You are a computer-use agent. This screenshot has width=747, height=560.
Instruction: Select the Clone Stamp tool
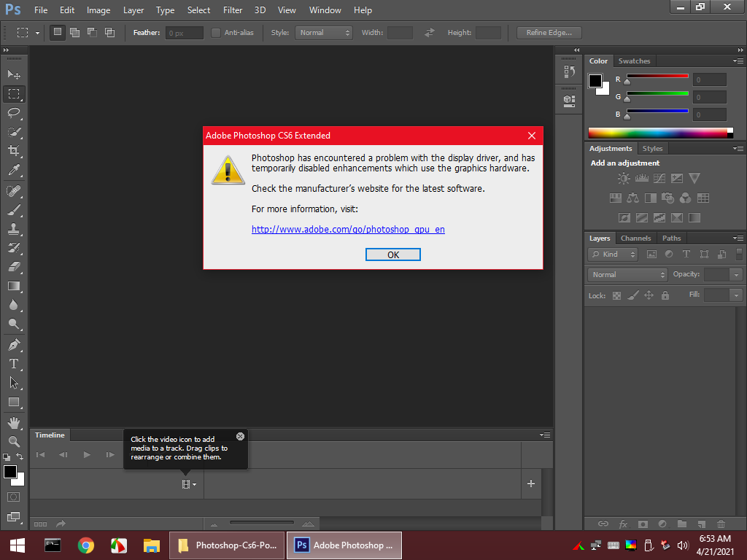pos(14,229)
